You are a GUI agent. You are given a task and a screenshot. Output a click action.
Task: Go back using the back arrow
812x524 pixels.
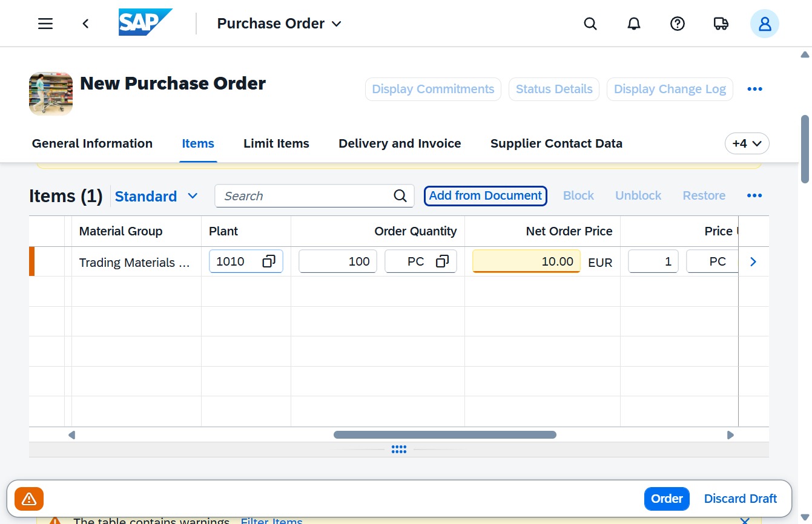click(85, 24)
